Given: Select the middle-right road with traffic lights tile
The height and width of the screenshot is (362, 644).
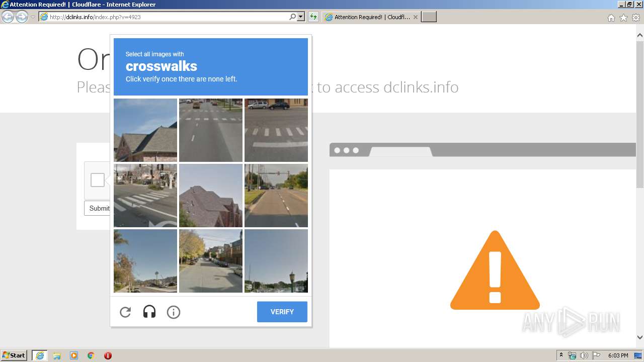Looking at the screenshot, I should click(x=276, y=196).
